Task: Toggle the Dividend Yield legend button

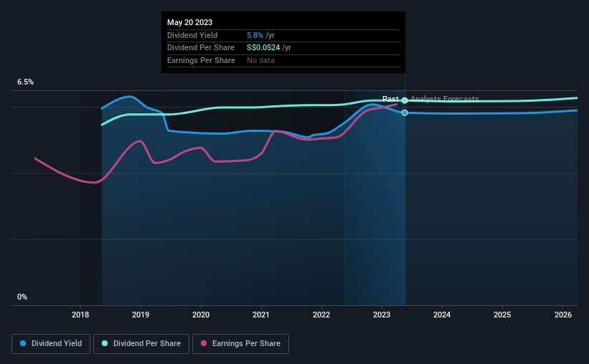Action: pos(51,344)
